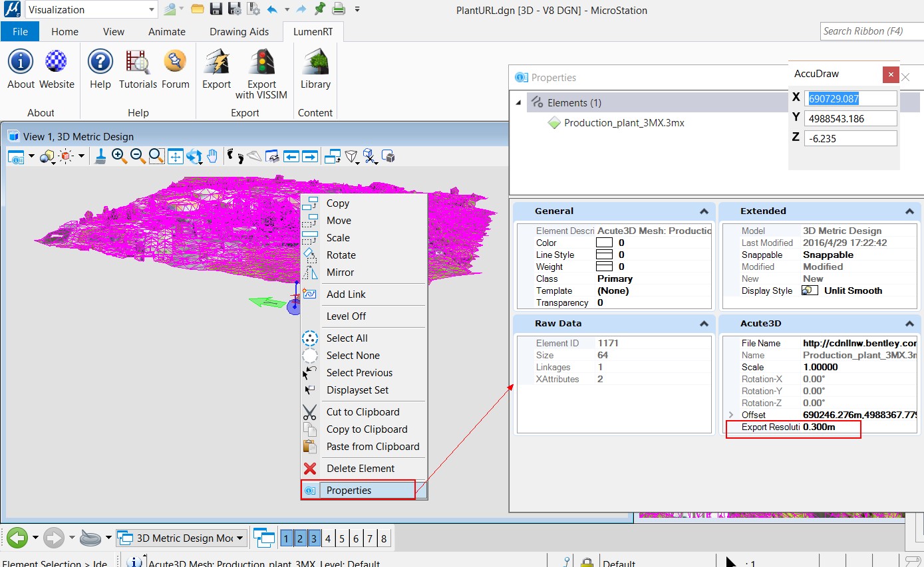Select the Fly paper-plane tool
Viewport: 924px width, 567px height.
(x=254, y=156)
